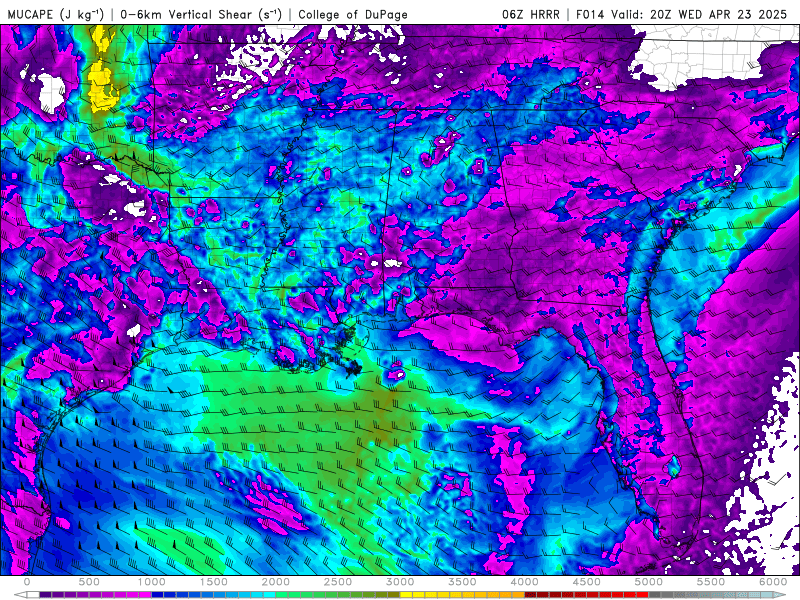Click the 5500 label on the color scale
Screen dimensions: 800x600
point(712,582)
